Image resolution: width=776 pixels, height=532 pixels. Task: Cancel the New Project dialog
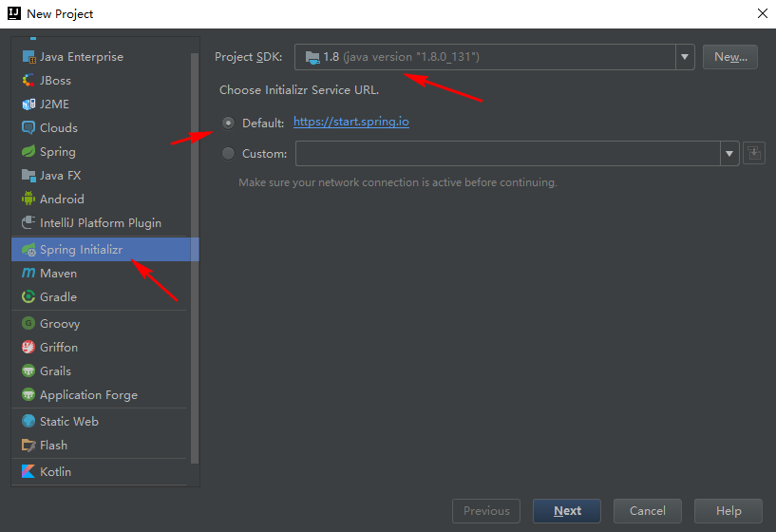[648, 511]
